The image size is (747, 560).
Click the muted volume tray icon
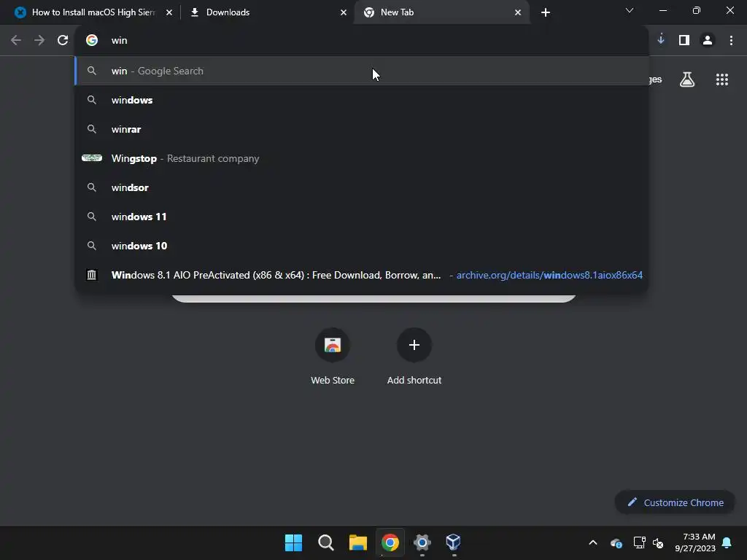(658, 542)
